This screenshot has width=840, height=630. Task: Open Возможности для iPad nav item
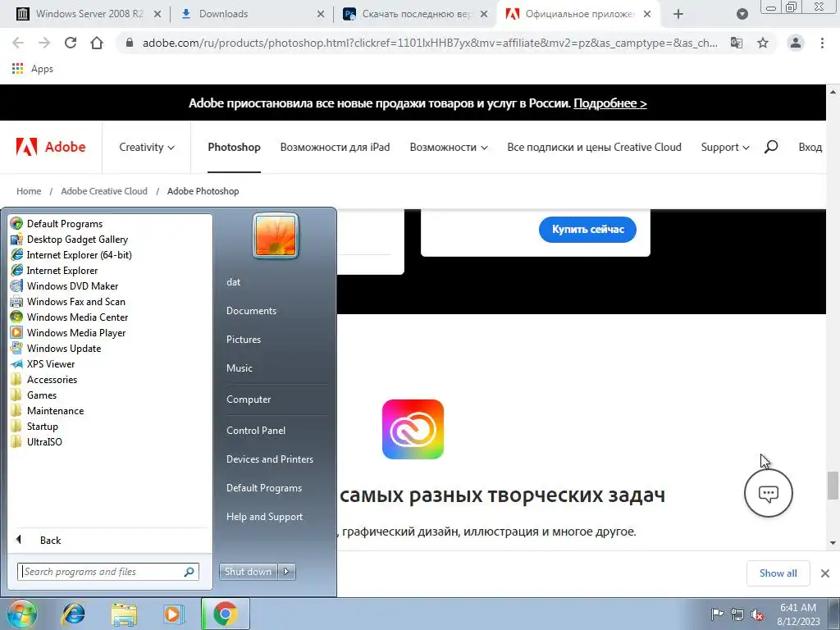coord(335,147)
